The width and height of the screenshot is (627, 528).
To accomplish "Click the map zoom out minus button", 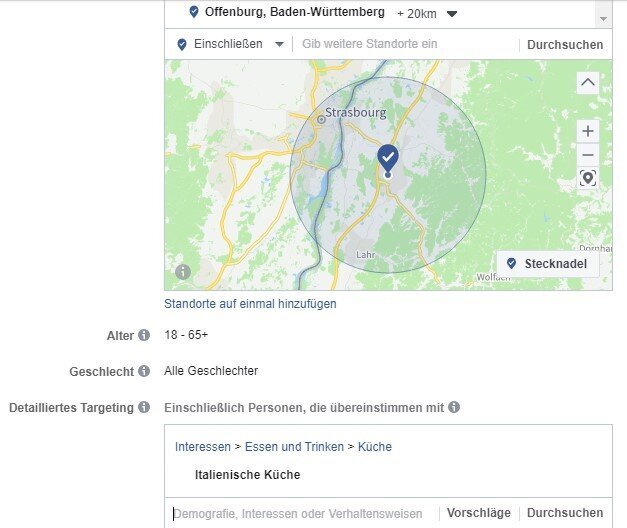I will 587,155.
